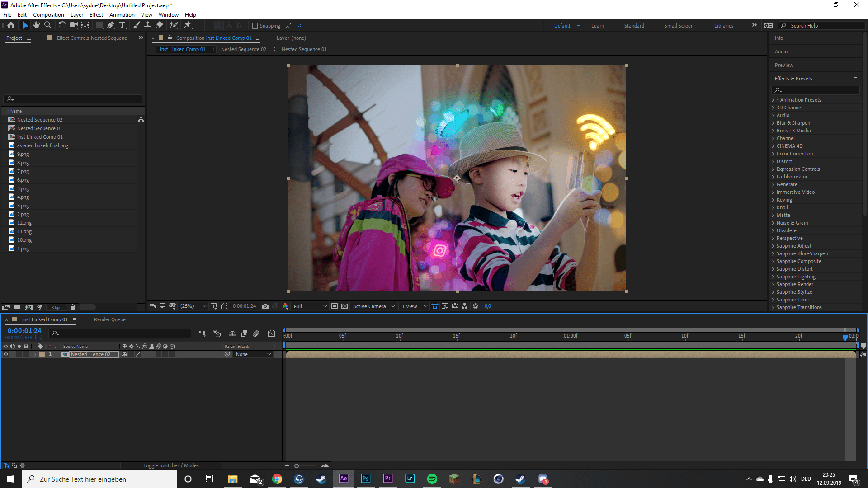Switch to the Render Queue tab
The width and height of the screenshot is (868, 488).
[109, 319]
